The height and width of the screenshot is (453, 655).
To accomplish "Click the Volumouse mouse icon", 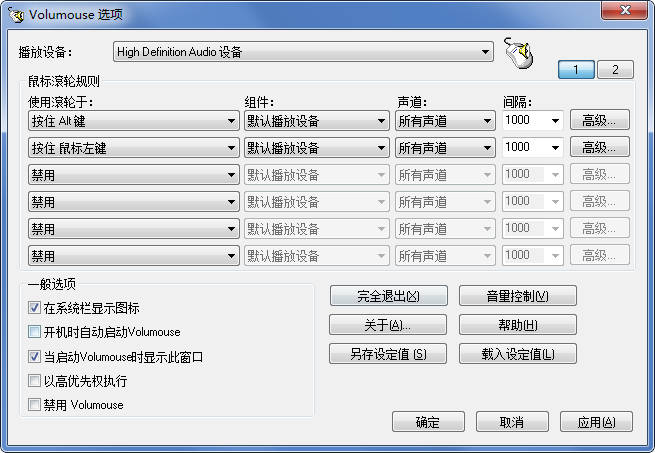I will click(x=518, y=53).
